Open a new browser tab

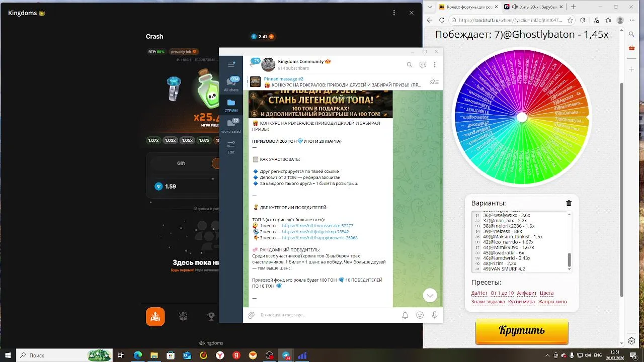pos(574,7)
